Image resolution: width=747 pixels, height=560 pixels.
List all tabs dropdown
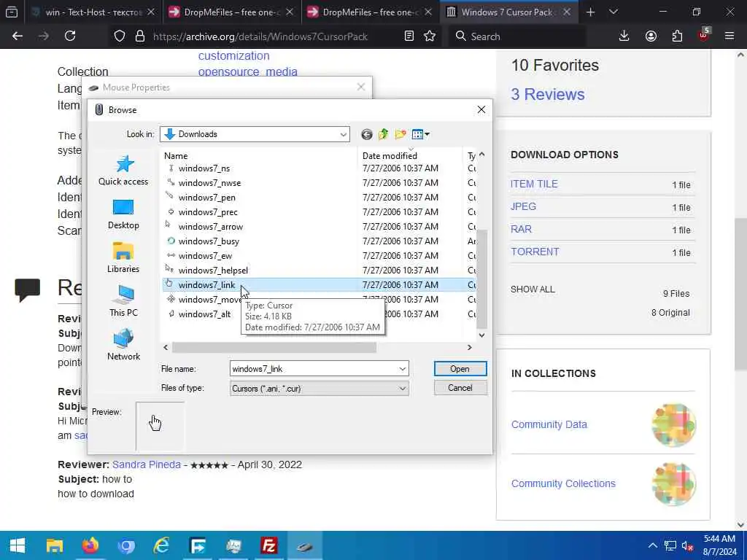click(614, 12)
